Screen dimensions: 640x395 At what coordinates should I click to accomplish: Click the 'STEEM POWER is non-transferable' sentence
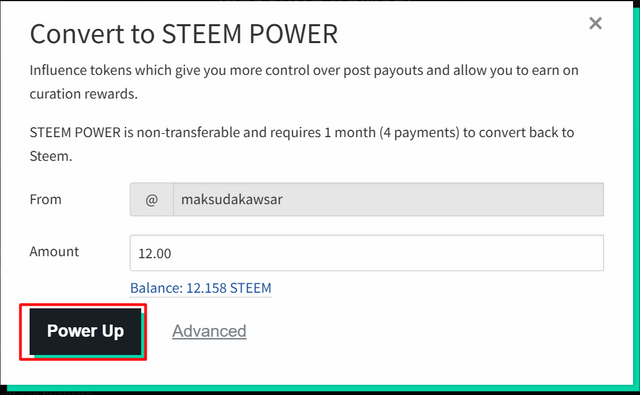302,133
